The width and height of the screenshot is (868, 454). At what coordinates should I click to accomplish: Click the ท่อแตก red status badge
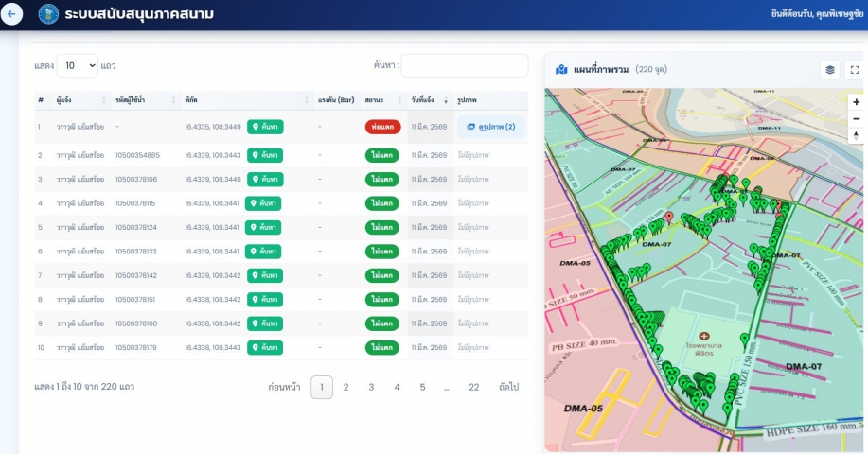pos(382,127)
